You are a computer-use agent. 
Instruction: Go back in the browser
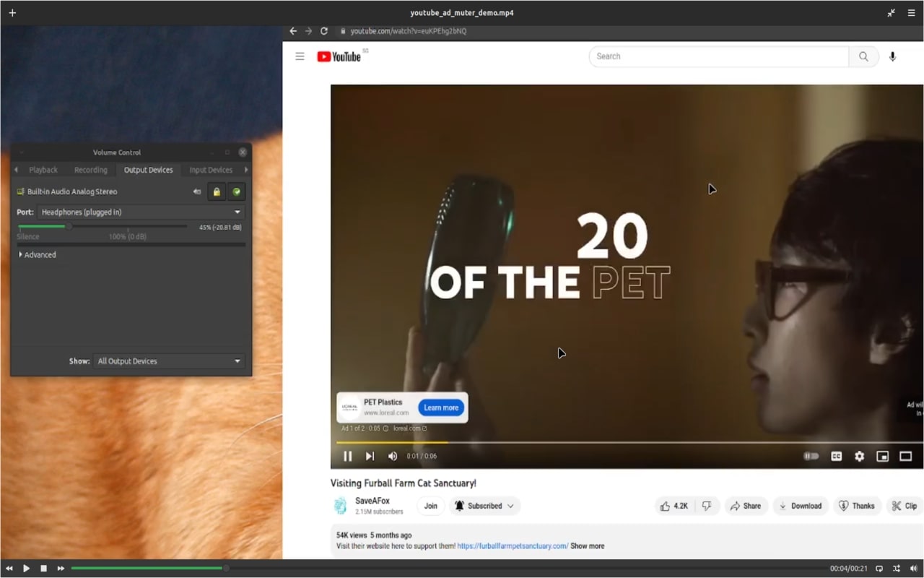292,31
